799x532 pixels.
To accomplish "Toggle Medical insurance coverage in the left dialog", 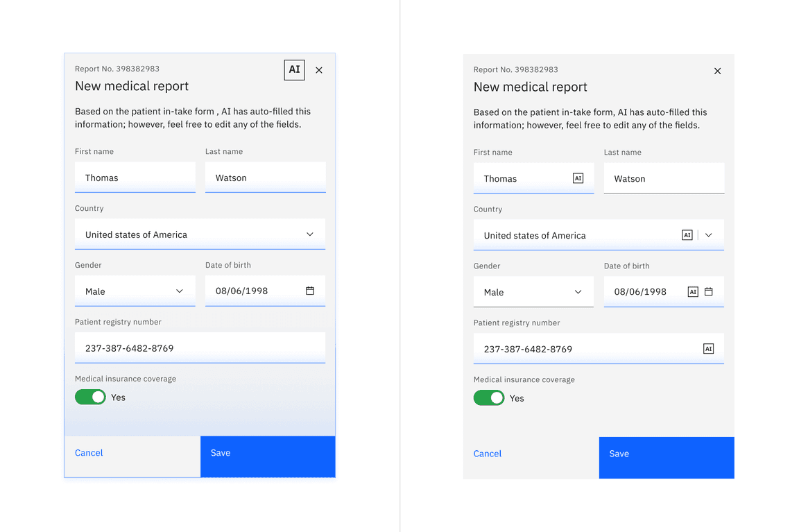I will (90, 397).
